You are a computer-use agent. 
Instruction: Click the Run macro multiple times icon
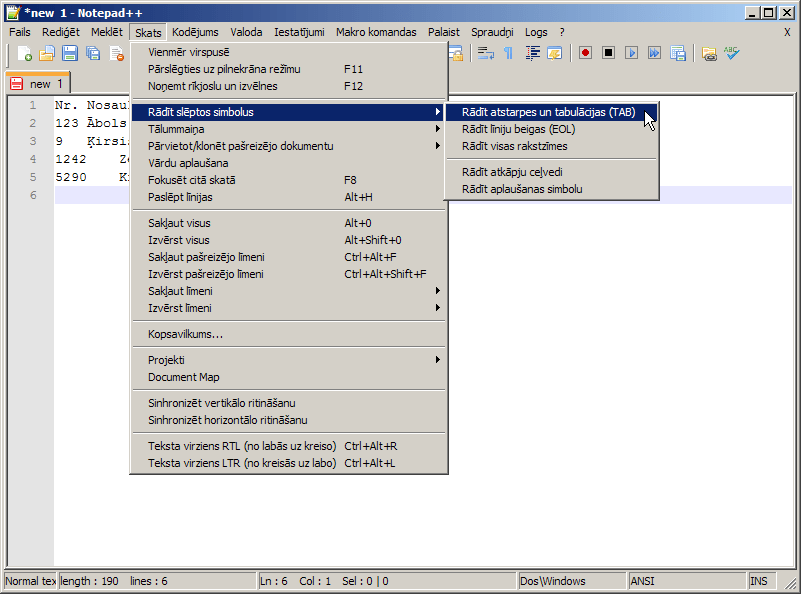[654, 53]
